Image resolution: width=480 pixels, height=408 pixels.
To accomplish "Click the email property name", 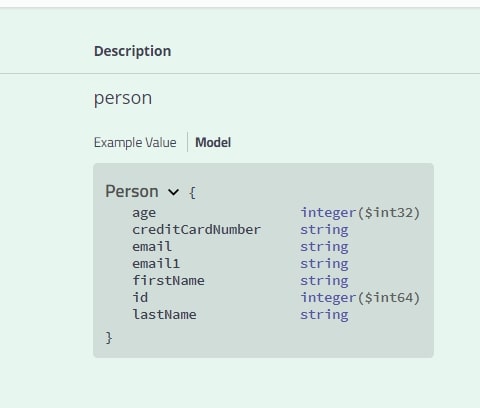I will pyautogui.click(x=152, y=247).
